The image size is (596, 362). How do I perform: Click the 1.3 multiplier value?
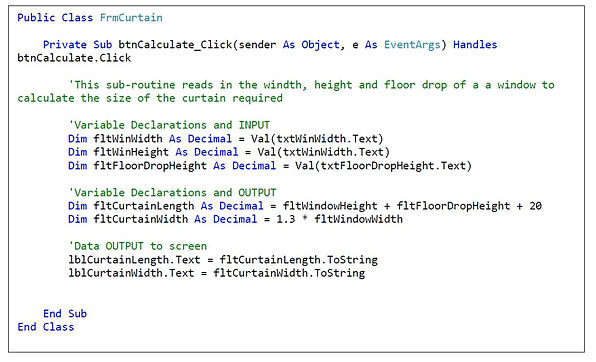click(285, 219)
